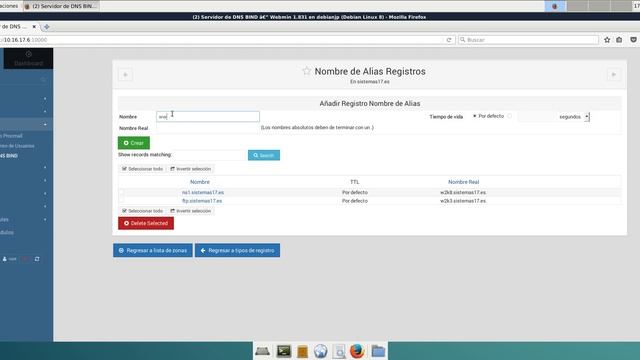Screen dimensions: 640x360
Task: Expand the first sidebar category arrow
Action: [45, 98]
